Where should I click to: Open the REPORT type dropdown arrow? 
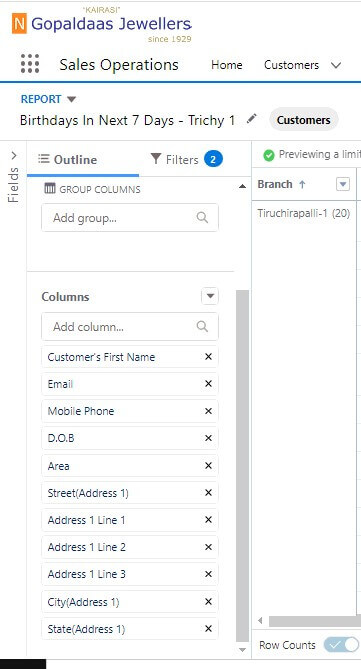[72, 99]
